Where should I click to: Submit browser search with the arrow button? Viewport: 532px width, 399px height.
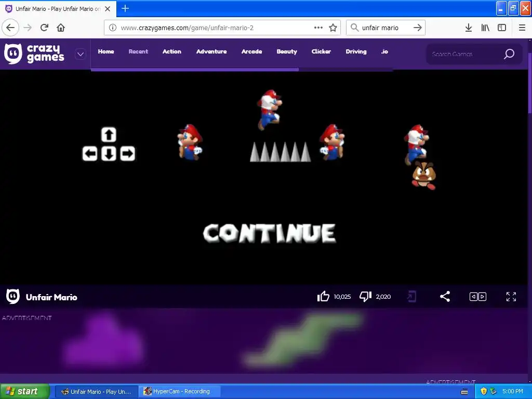click(418, 28)
